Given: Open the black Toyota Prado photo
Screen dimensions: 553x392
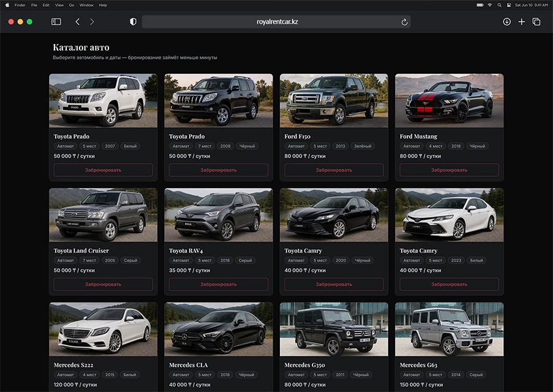Looking at the screenshot, I should point(218,100).
